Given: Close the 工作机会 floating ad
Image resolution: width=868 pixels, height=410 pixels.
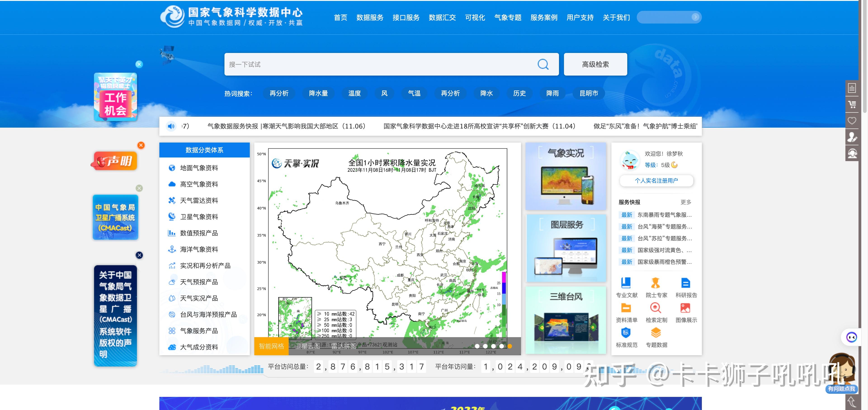Looking at the screenshot, I should click(139, 64).
